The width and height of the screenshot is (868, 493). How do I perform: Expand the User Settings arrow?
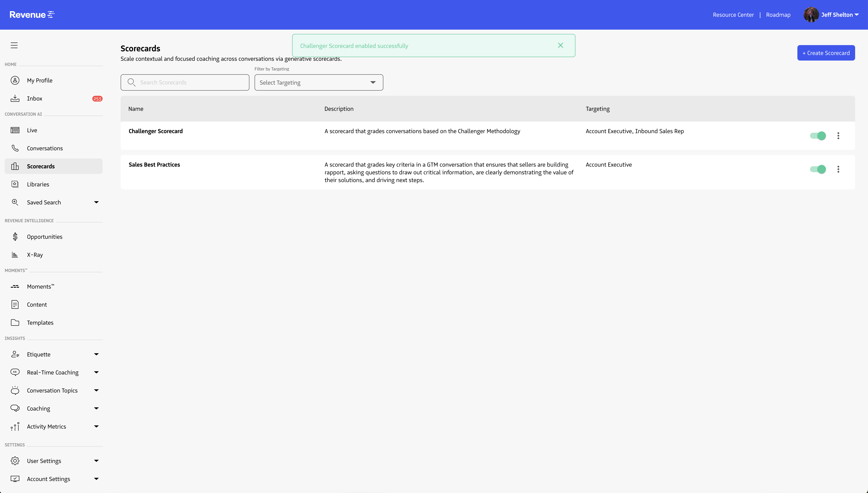click(x=96, y=461)
